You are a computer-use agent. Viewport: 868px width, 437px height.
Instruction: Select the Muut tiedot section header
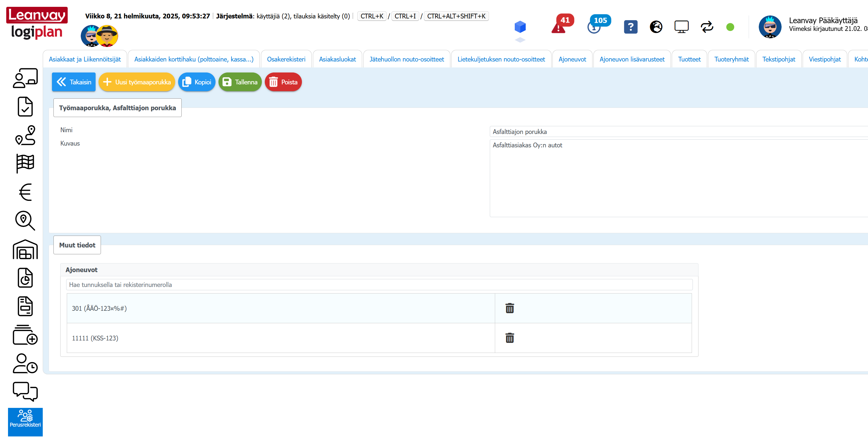click(77, 245)
